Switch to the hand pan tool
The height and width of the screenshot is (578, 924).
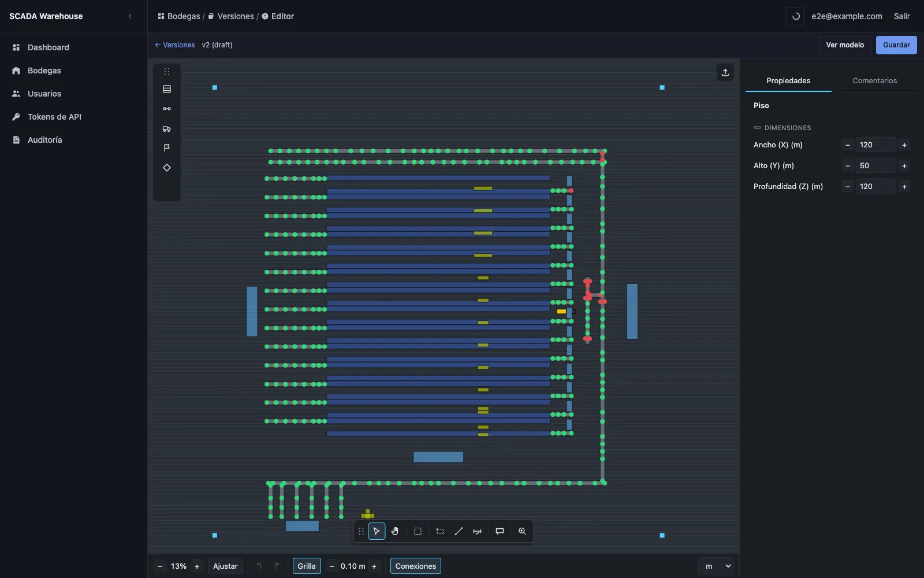point(395,531)
